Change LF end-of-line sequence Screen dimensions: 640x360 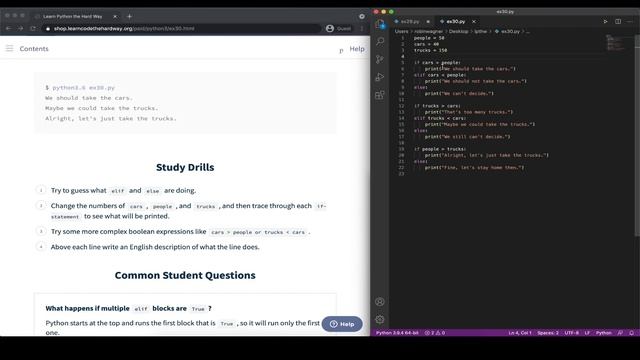[x=587, y=333]
